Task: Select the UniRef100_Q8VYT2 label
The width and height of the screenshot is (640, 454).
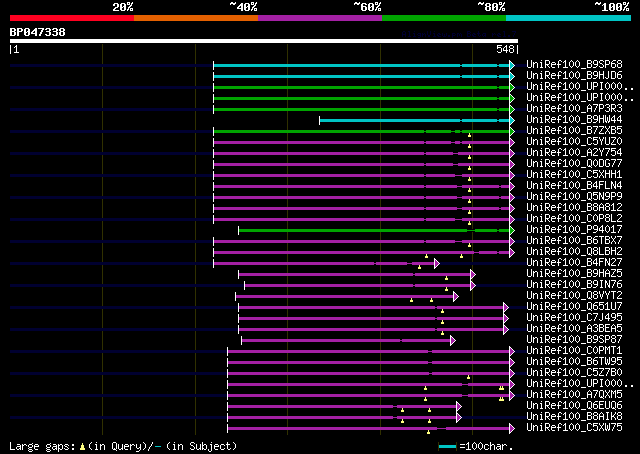Action: point(574,296)
